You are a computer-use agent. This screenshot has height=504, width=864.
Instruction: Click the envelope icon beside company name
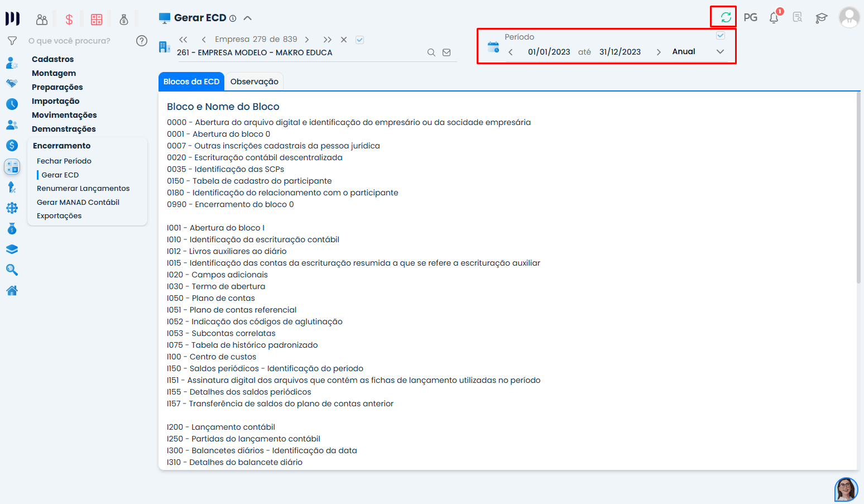(447, 52)
